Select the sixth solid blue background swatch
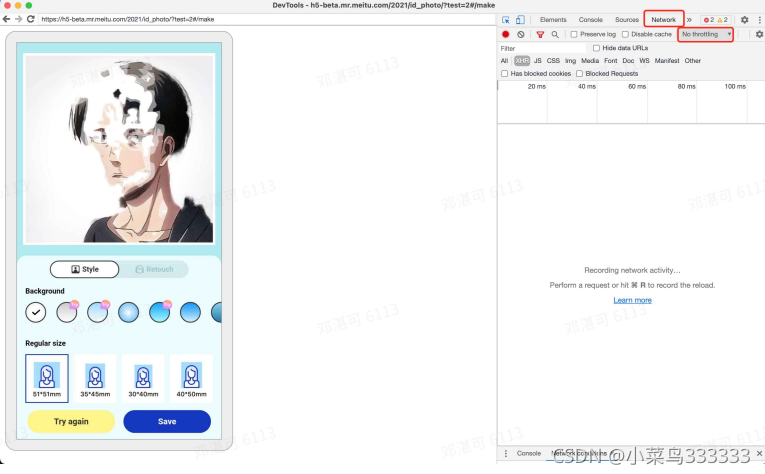Image resolution: width=765 pixels, height=474 pixels. (x=190, y=312)
